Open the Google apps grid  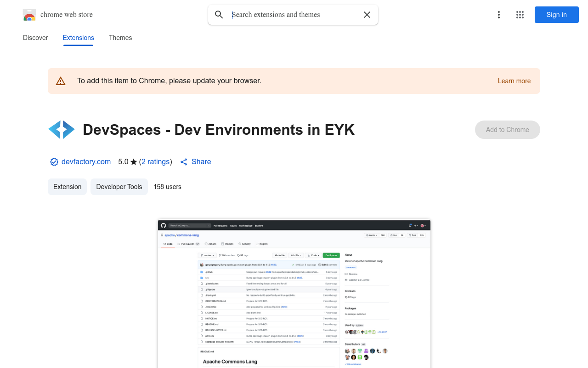click(520, 15)
